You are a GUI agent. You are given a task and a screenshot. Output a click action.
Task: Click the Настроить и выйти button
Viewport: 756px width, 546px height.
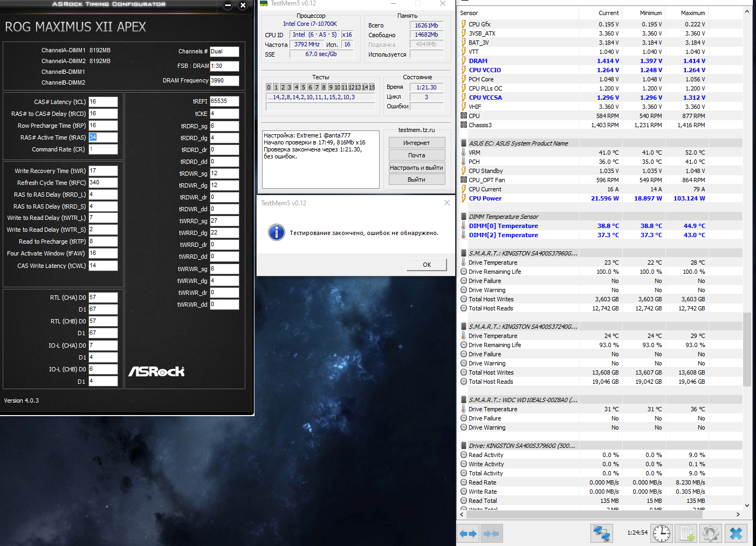417,168
